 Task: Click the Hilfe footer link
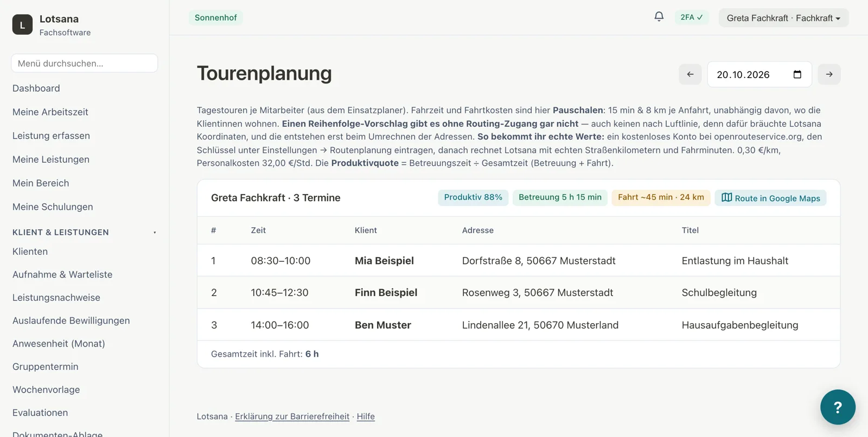point(366,416)
